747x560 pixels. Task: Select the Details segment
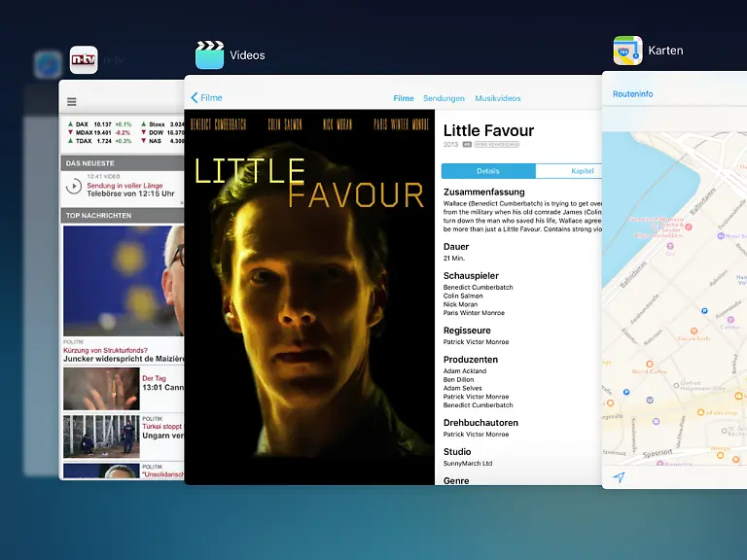coord(488,171)
